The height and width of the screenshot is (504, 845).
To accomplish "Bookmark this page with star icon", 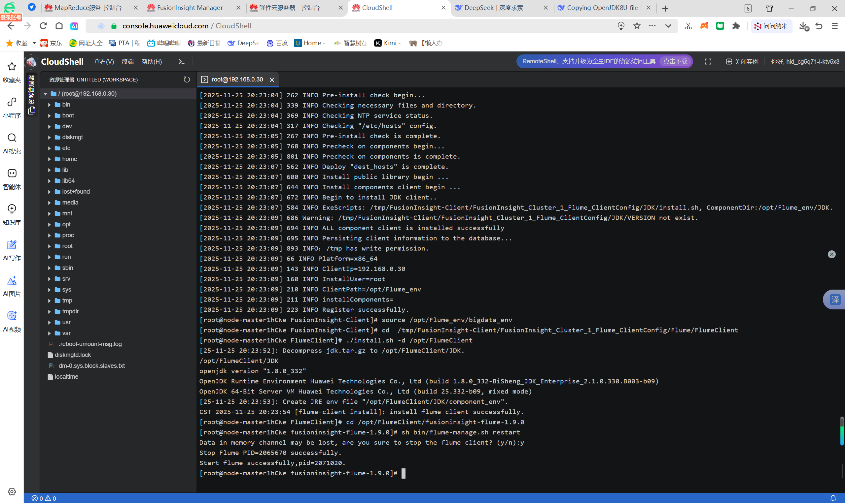I will [637, 26].
